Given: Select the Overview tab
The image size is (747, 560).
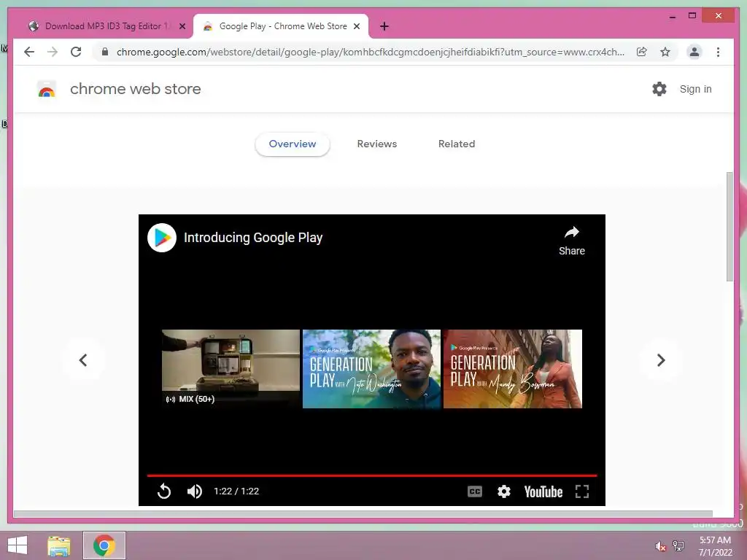Looking at the screenshot, I should (x=293, y=144).
